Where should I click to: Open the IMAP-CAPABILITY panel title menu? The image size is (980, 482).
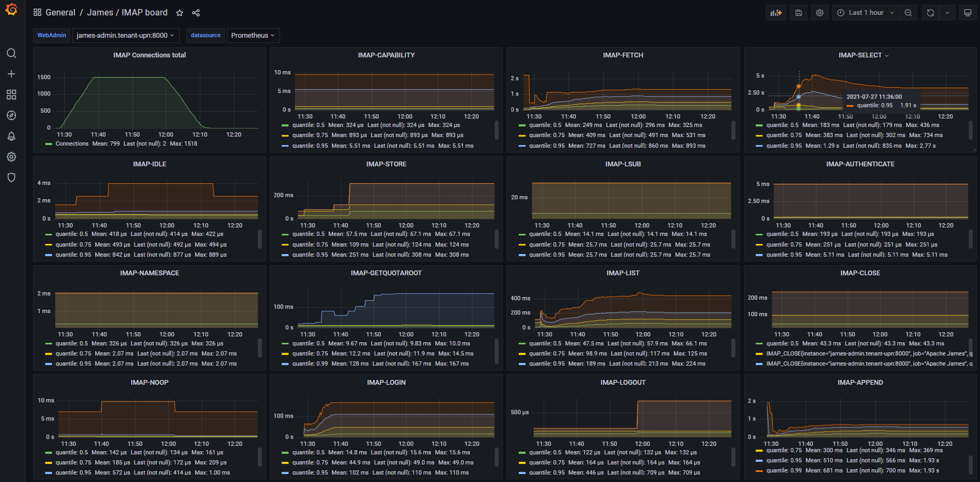pyautogui.click(x=386, y=55)
